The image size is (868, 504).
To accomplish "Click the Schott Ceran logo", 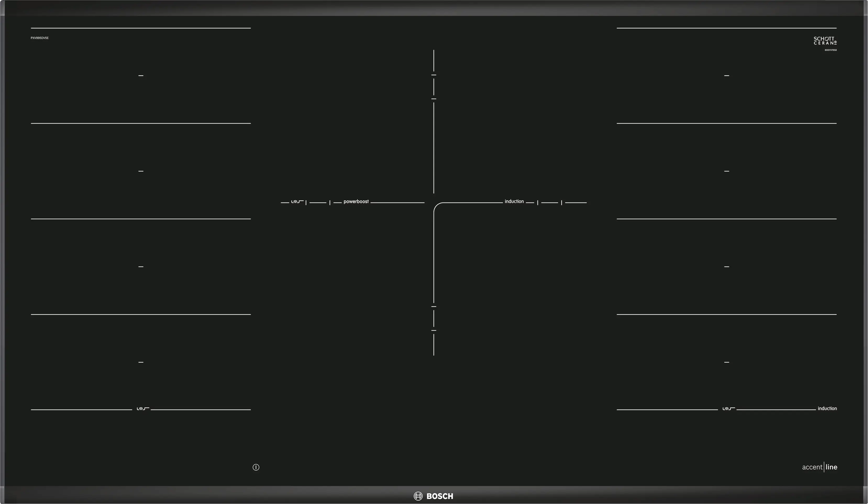I will (x=825, y=41).
